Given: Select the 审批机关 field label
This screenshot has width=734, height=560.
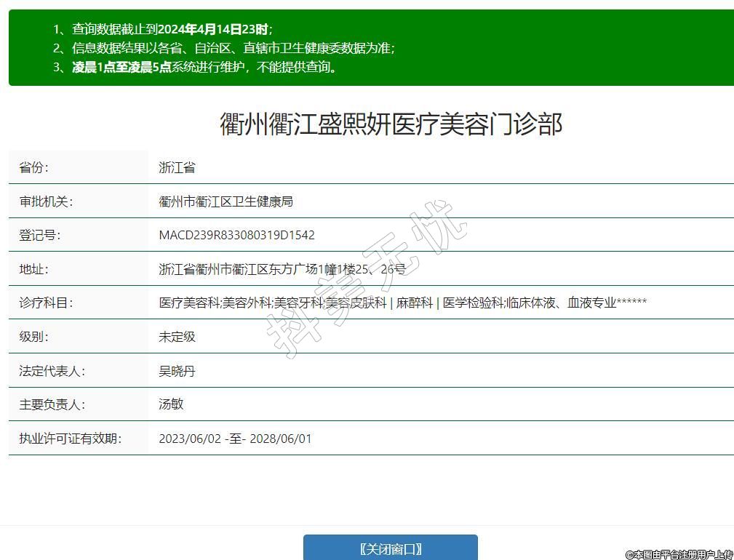Looking at the screenshot, I should tap(46, 201).
